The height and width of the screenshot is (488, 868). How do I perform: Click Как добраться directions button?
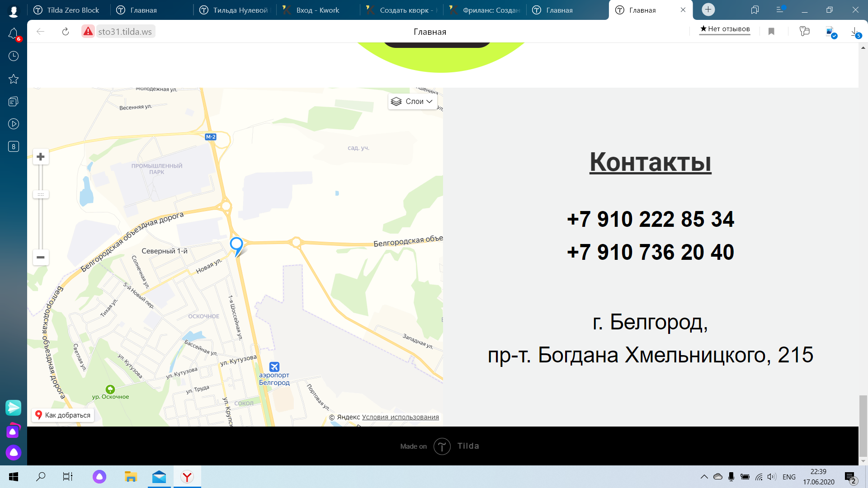point(63,415)
